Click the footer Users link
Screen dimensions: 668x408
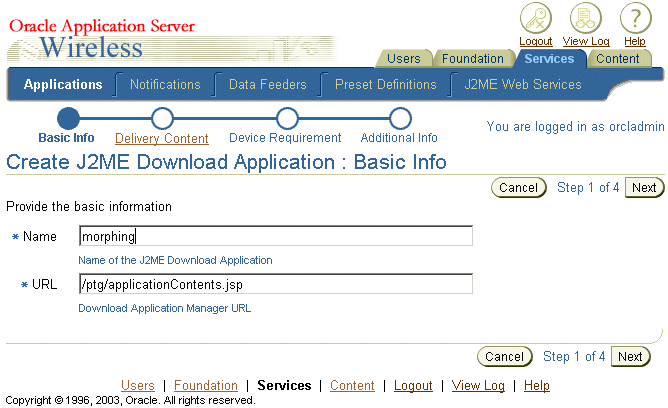tap(138, 385)
